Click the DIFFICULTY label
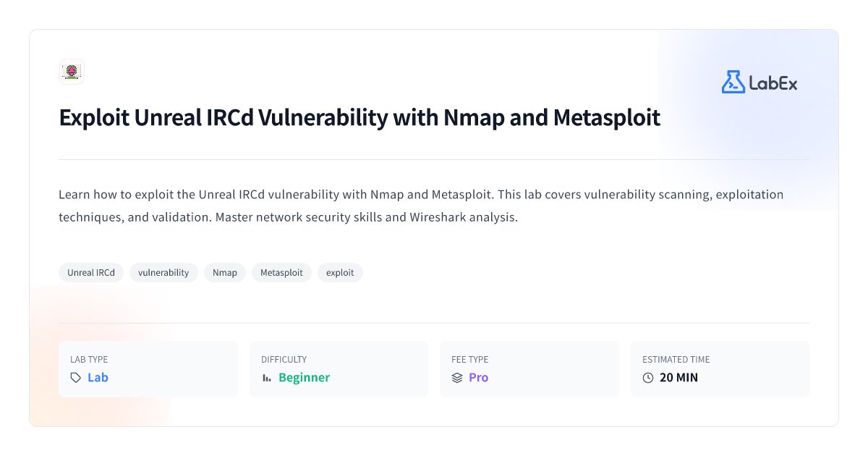Viewport: 868px width, 456px height. 284,360
